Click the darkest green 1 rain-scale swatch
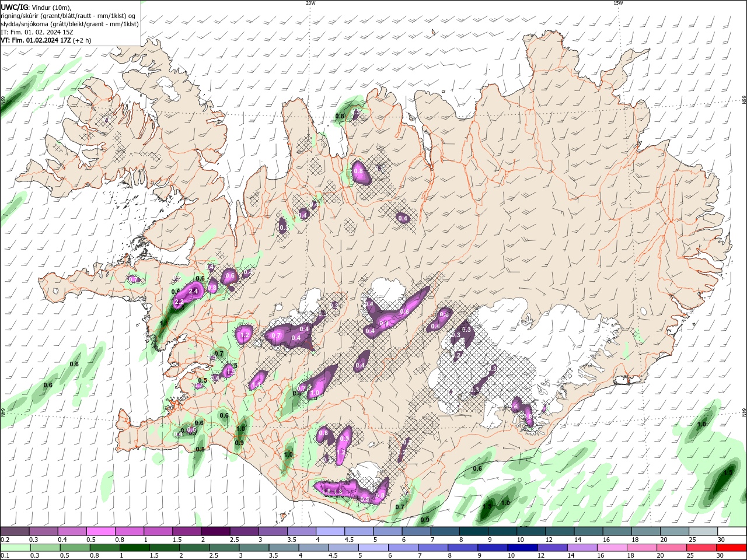The width and height of the screenshot is (747, 560). click(134, 548)
